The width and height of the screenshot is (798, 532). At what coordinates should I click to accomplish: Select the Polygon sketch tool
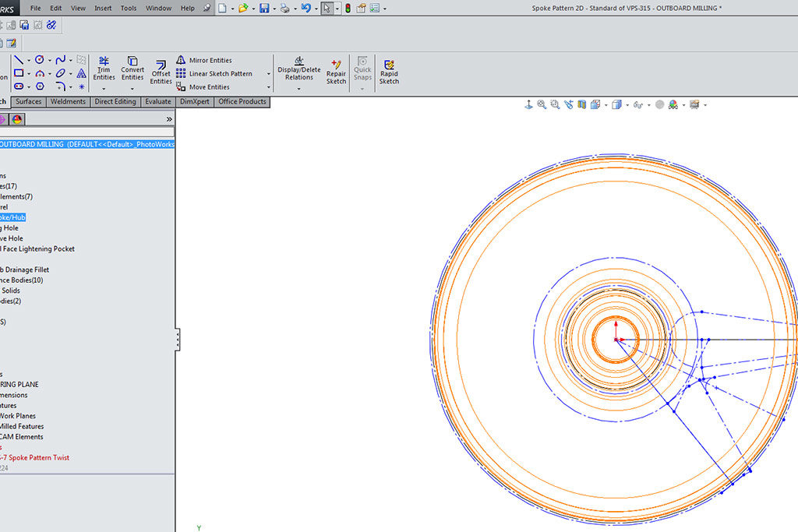(40, 86)
